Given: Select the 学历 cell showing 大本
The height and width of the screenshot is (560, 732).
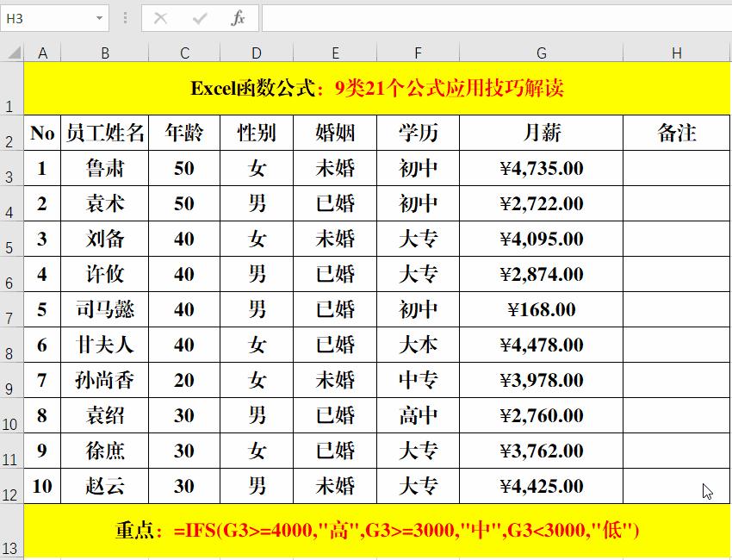Looking at the screenshot, I should click(419, 345).
